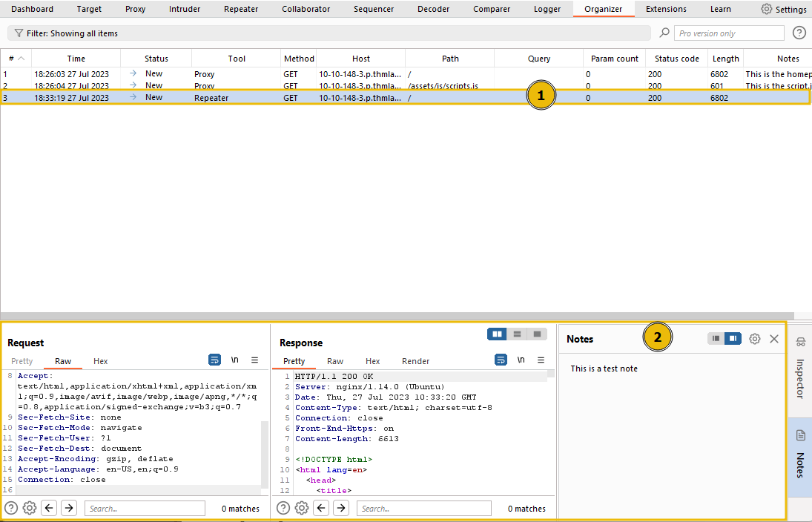
Task: Open the Request panel hamburger menu
Action: point(254,360)
